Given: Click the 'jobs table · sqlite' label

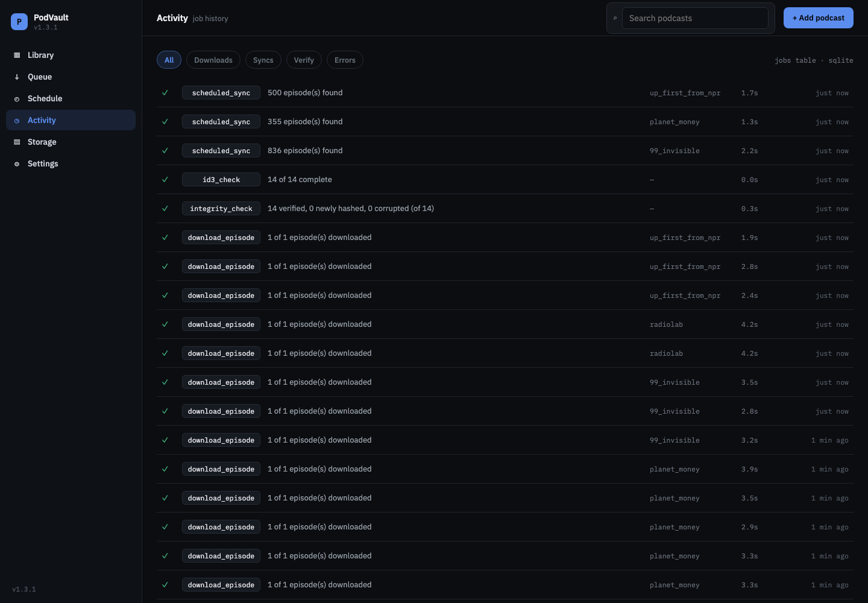Looking at the screenshot, I should coord(814,60).
